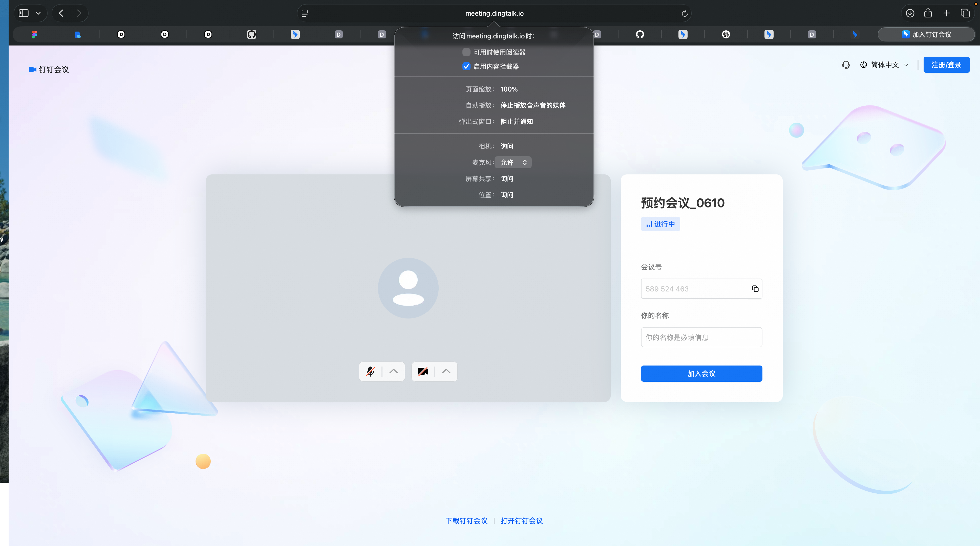The height and width of the screenshot is (546, 980).
Task: Change the 相机 permission from 询问
Action: pyautogui.click(x=507, y=146)
